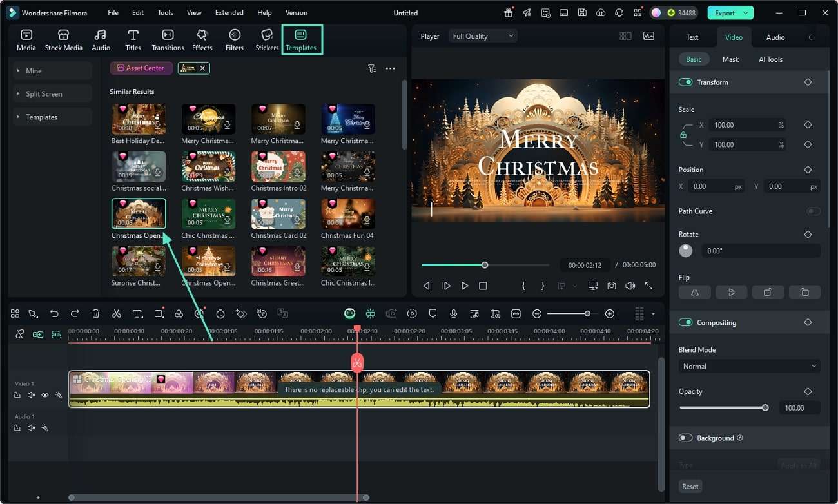Open the Titles tab
This screenshot has width=838, height=504.
pyautogui.click(x=133, y=40)
